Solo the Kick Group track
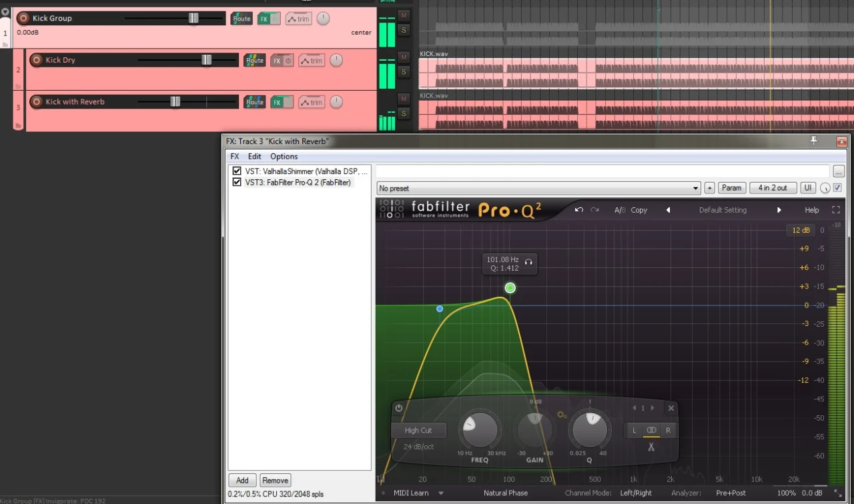 click(x=404, y=29)
